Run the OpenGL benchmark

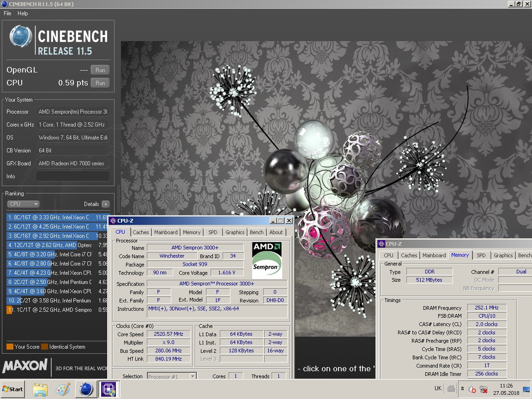point(100,70)
